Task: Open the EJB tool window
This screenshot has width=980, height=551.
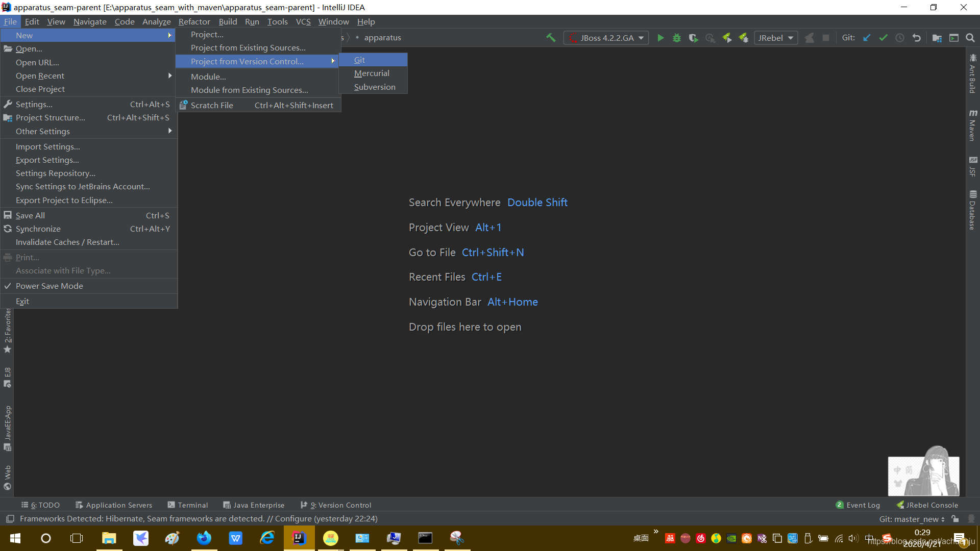Action: point(7,377)
